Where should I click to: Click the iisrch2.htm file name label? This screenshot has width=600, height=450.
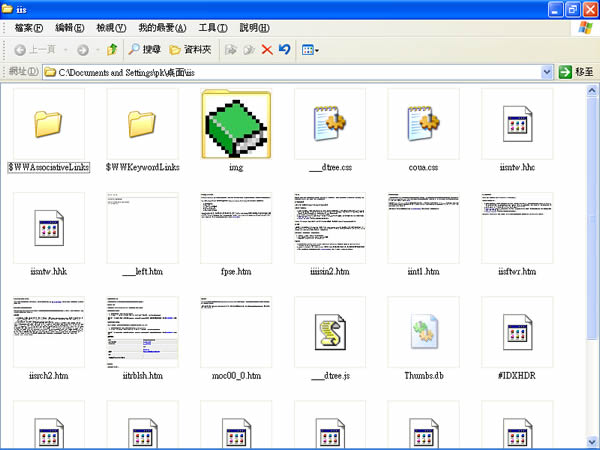coord(49,376)
